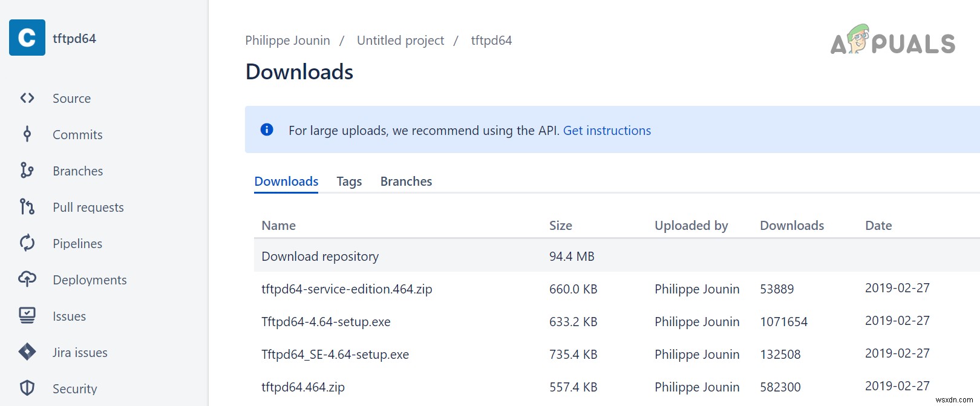Download Tftpd64-4.64-setup.exe file
The image size is (980, 406).
[x=326, y=322]
